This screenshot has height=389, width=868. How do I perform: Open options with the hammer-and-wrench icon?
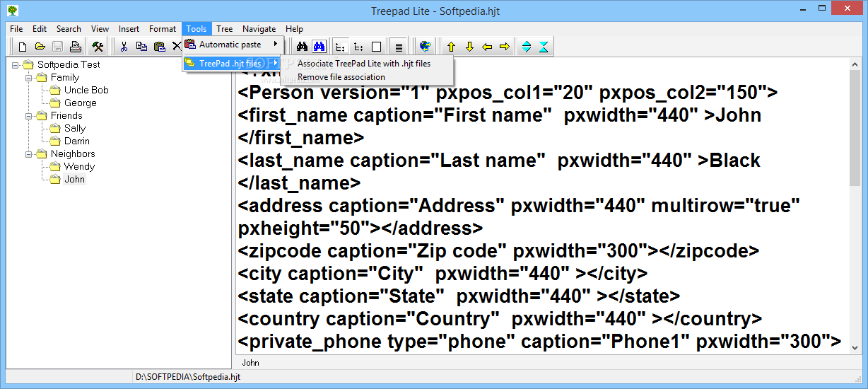[98, 47]
